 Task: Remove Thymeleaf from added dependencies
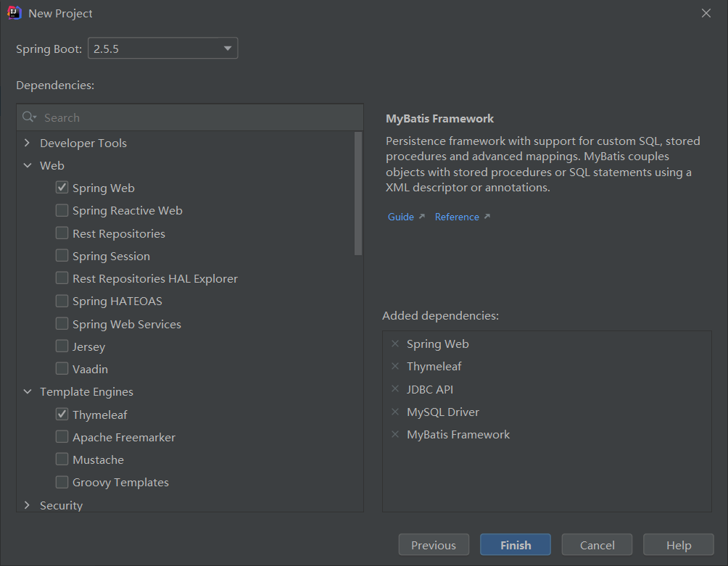[395, 366]
